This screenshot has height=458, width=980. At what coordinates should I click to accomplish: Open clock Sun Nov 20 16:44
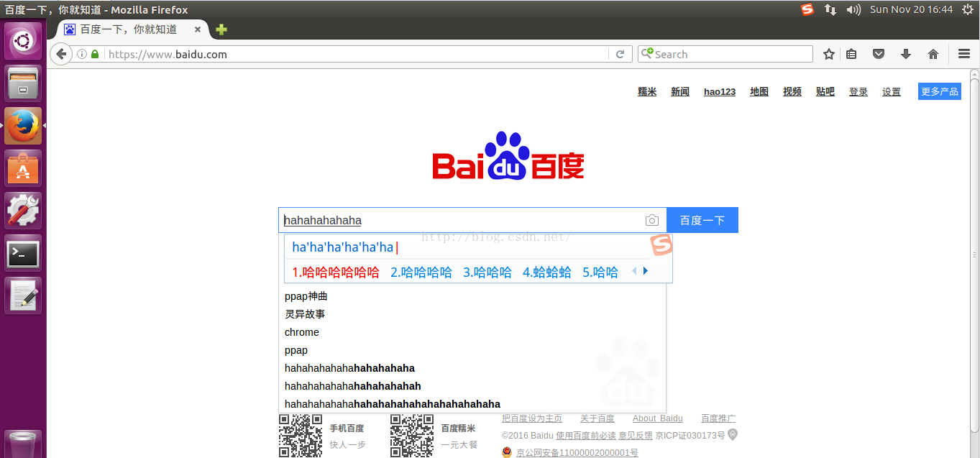pos(911,9)
